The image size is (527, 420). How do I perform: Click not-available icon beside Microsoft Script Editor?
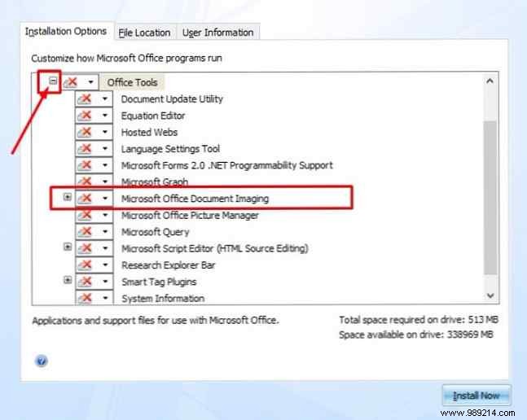point(85,248)
